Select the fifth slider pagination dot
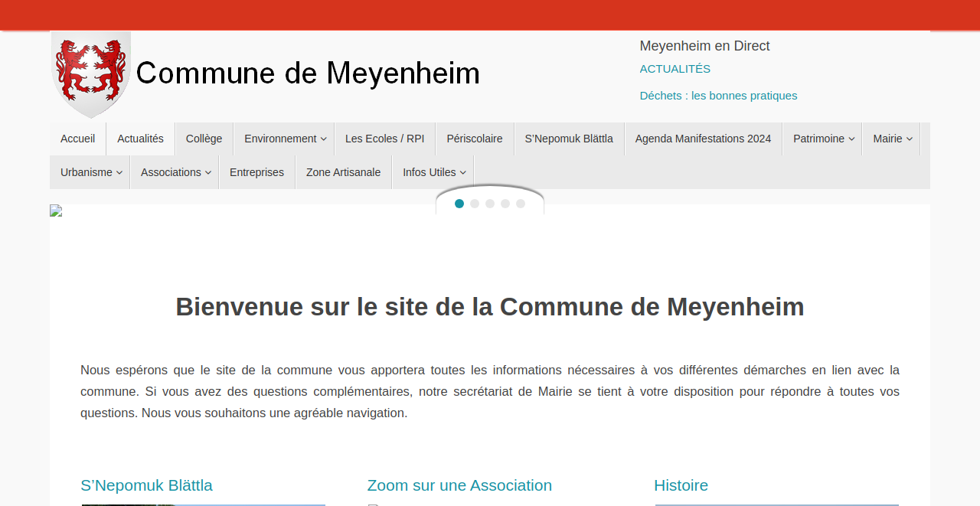980x506 pixels. click(x=521, y=204)
